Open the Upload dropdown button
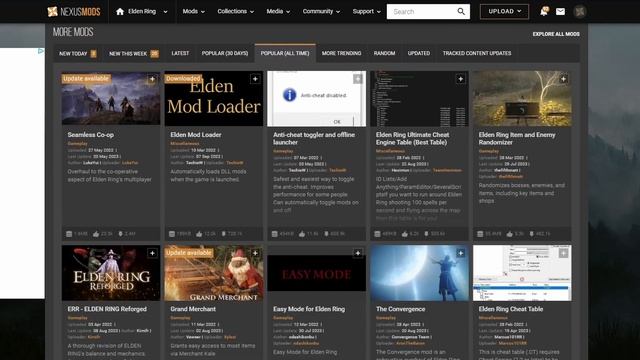Viewport: 640px width, 360px height. pyautogui.click(x=504, y=11)
